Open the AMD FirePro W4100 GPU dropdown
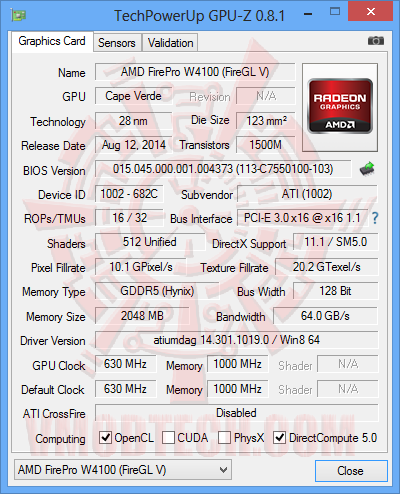Screen dimensions: 400x494 click(123, 470)
